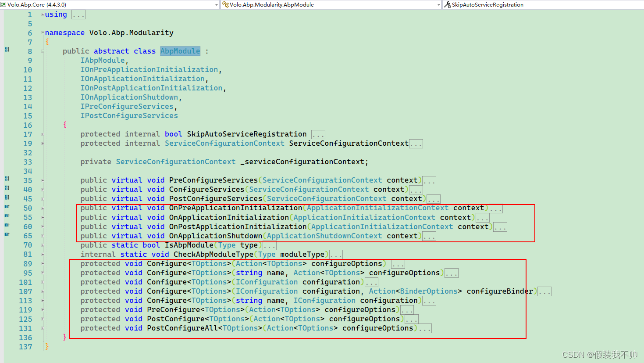Click the interface-implementation glyph at line 65
This screenshot has height=363, width=644.
pyautogui.click(x=7, y=234)
